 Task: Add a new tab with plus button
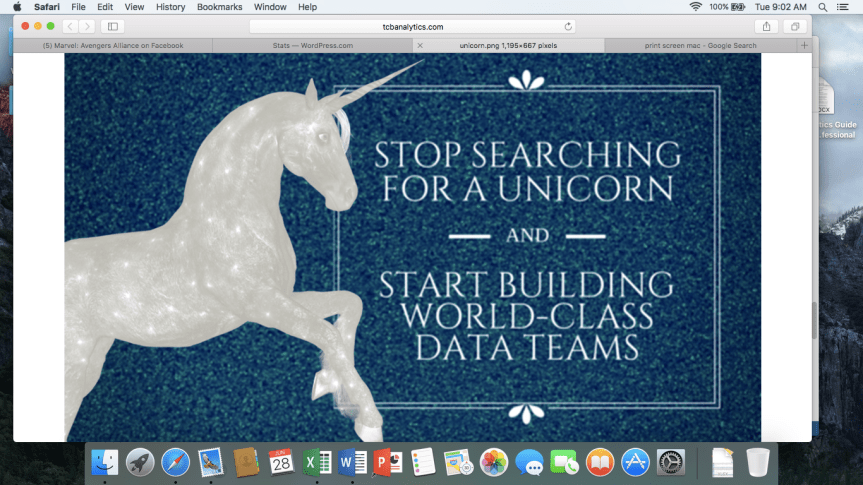pos(804,45)
